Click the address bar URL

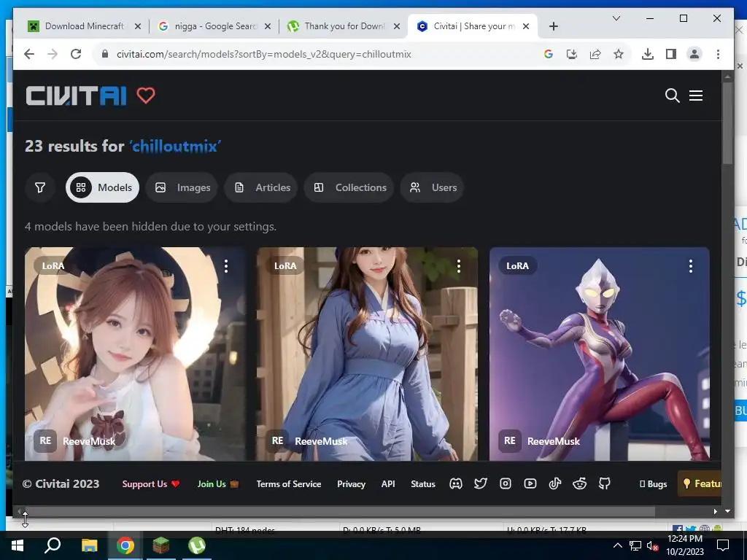pos(264,54)
